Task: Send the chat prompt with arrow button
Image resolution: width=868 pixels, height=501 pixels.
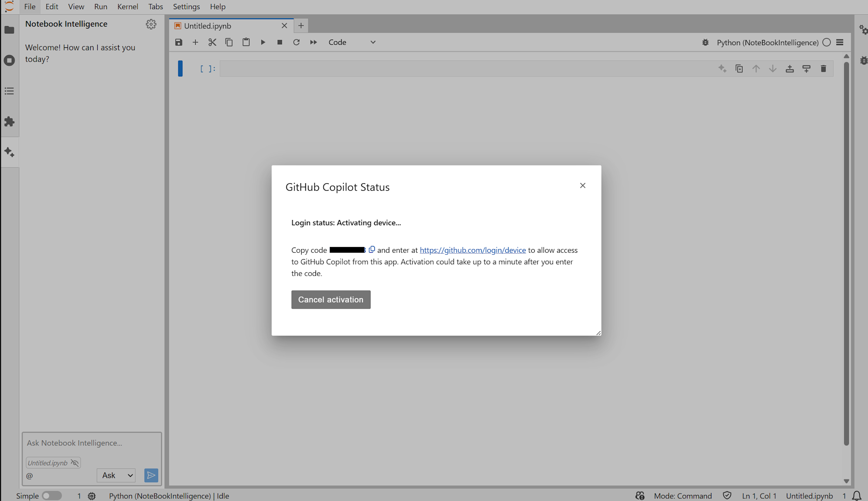Action: pyautogui.click(x=151, y=475)
